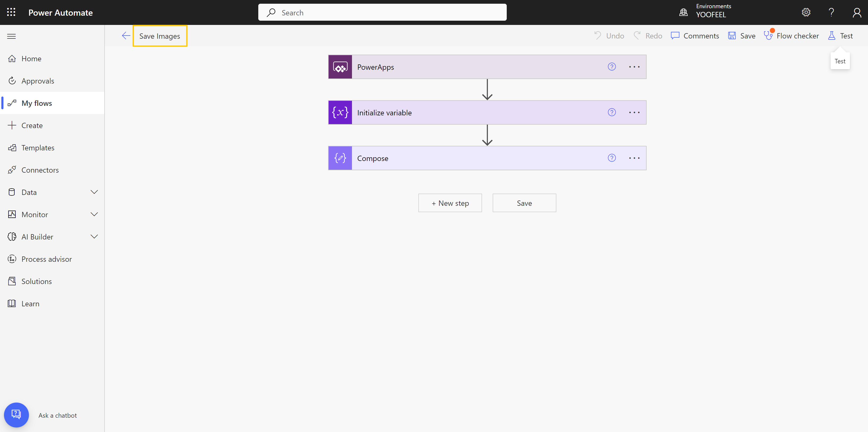The width and height of the screenshot is (868, 432).
Task: Open Solutions in the sidebar
Action: pyautogui.click(x=52, y=281)
